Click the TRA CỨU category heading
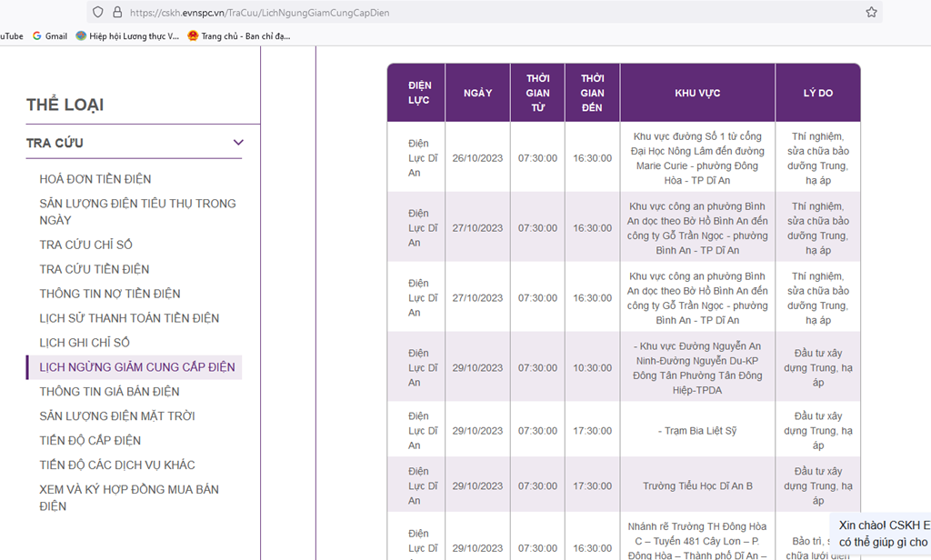The height and width of the screenshot is (560, 931). click(x=55, y=143)
